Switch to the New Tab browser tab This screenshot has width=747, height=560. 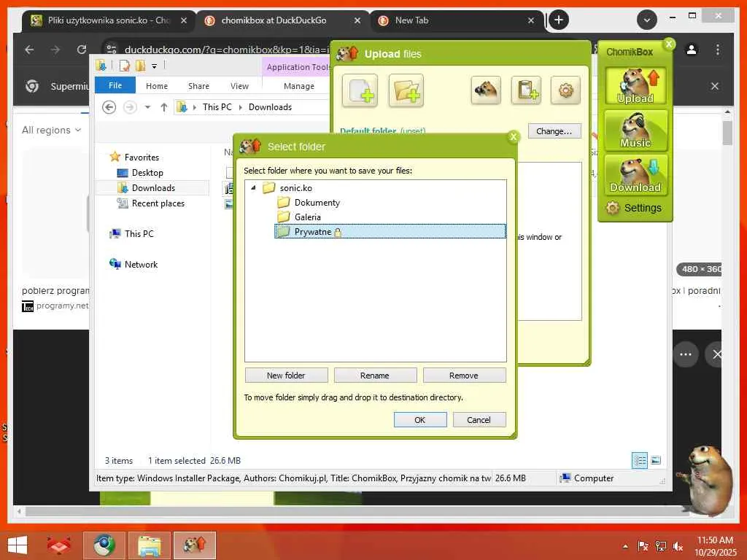point(457,20)
